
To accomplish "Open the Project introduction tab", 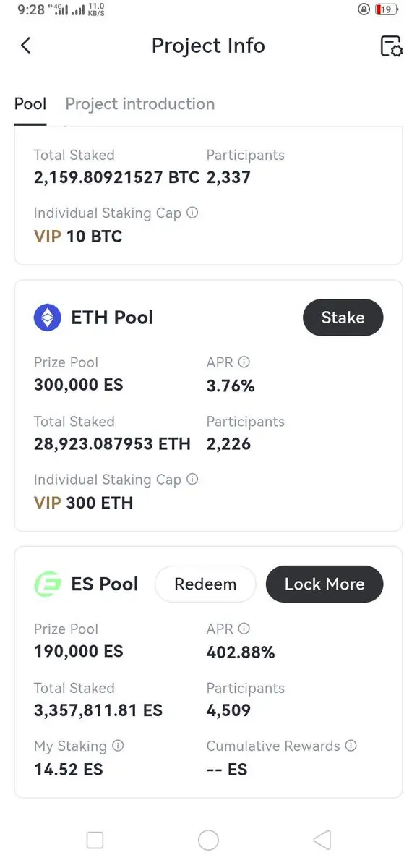I will [140, 104].
